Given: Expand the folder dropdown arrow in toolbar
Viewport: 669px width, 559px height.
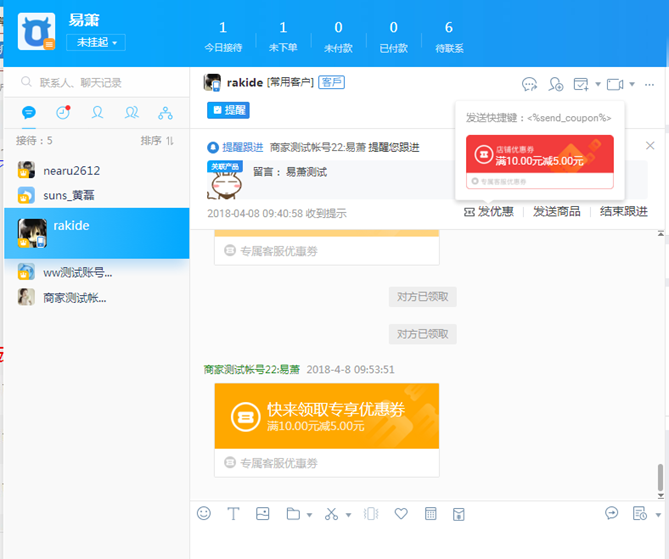Looking at the screenshot, I should pos(310,515).
